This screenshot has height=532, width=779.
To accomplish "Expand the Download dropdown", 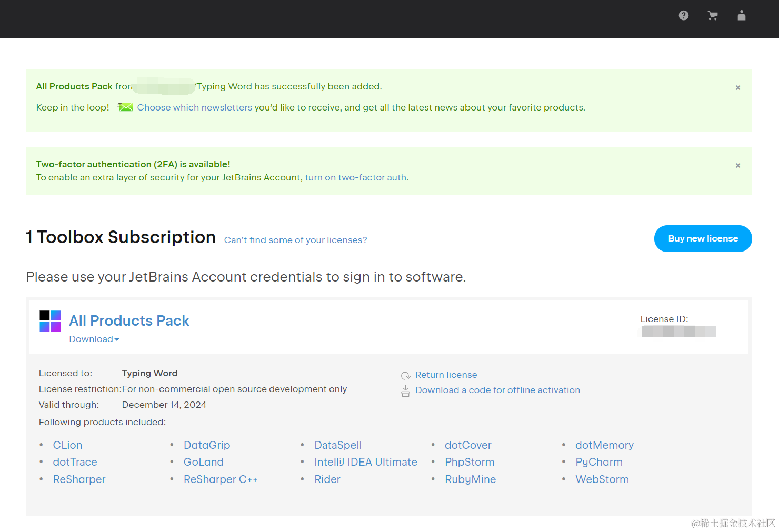I will click(94, 339).
